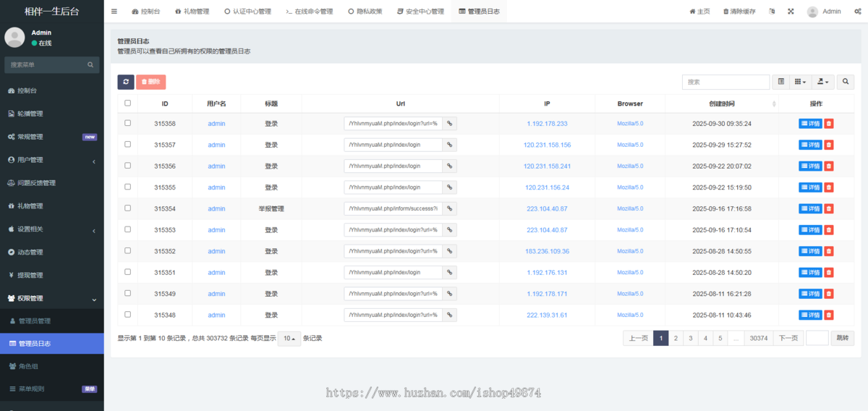Image resolution: width=868 pixels, height=411 pixels.
Task: Click link icon beside URL in row 315355
Action: pos(449,187)
